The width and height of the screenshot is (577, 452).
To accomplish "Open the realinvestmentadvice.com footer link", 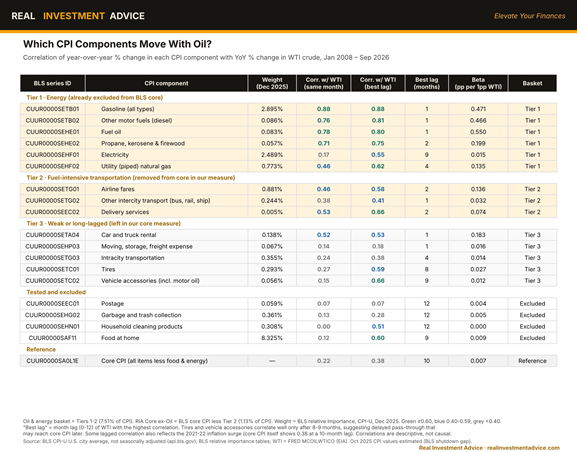I will point(524,448).
